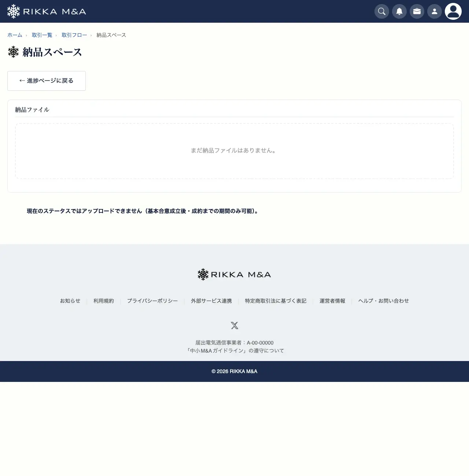469x476 pixels.
Task: Open the large user avatar menu
Action: coord(453,11)
